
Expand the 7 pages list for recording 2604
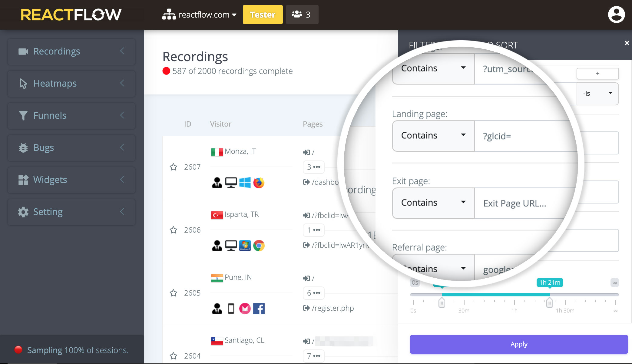(314, 356)
